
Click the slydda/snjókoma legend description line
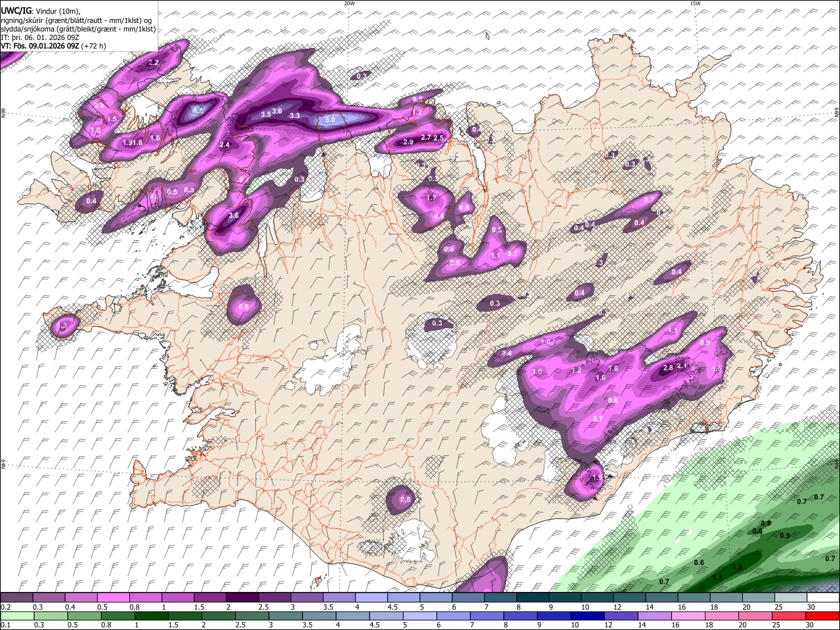pos(78,28)
